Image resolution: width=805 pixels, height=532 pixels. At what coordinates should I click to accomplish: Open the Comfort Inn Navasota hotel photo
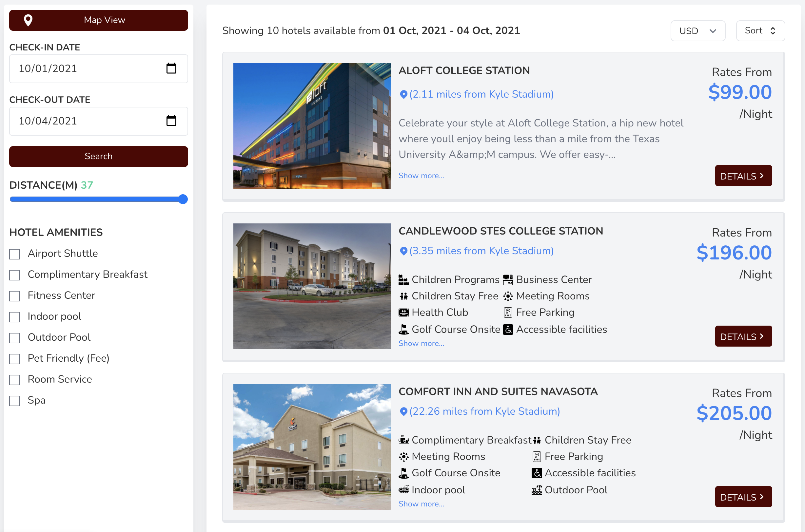click(312, 446)
